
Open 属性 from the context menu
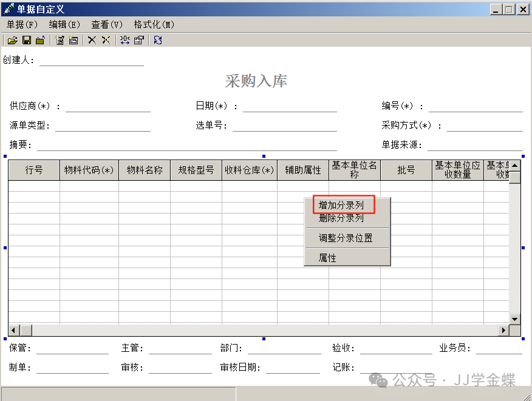click(x=328, y=258)
